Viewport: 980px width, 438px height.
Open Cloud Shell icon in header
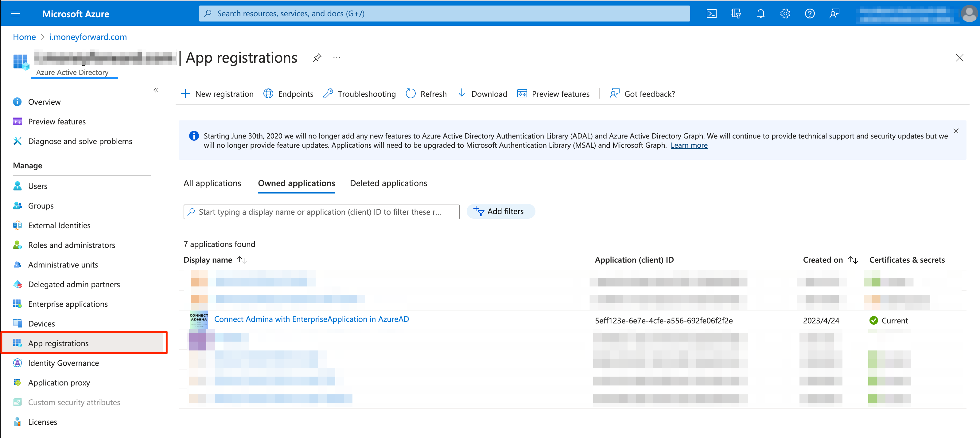point(711,14)
